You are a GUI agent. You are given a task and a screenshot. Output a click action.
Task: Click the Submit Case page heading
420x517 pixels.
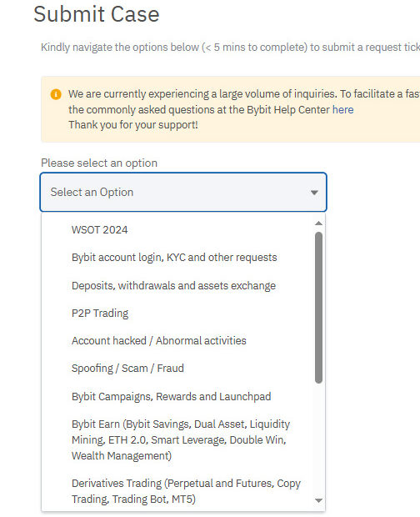[x=97, y=14]
